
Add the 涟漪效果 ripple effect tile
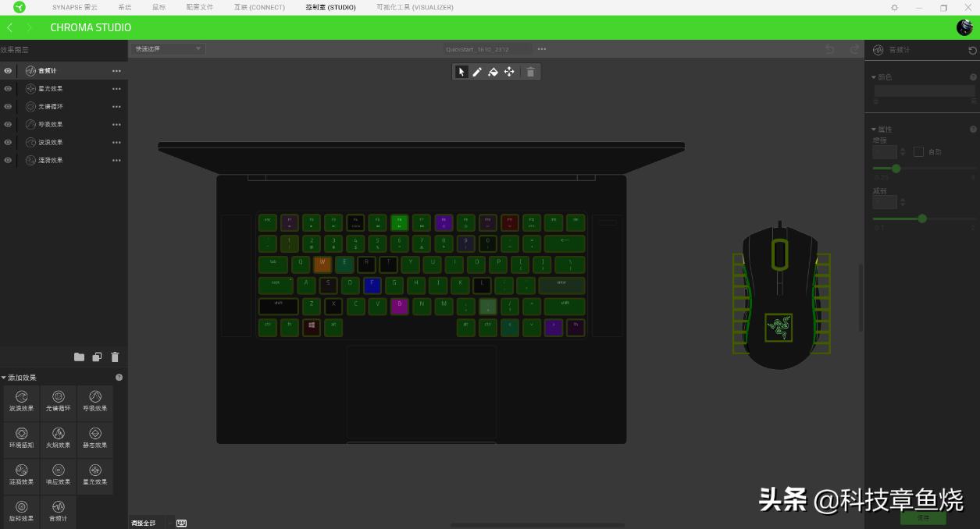tap(22, 475)
